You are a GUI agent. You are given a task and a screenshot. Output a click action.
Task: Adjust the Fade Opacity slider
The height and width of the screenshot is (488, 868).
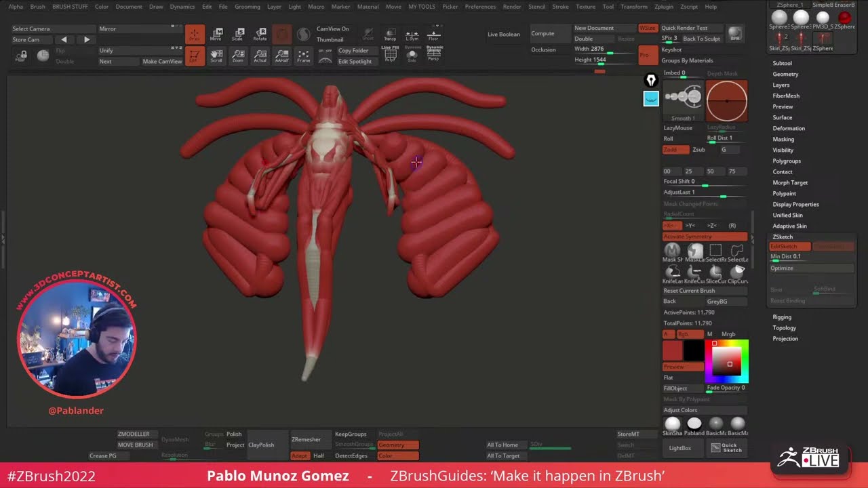coord(726,387)
